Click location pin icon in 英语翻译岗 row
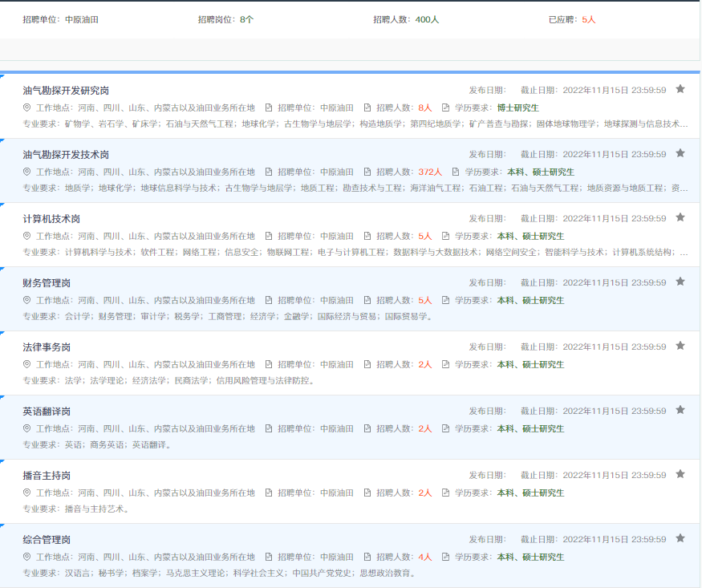Image resolution: width=702 pixels, height=588 pixels. (x=26, y=428)
